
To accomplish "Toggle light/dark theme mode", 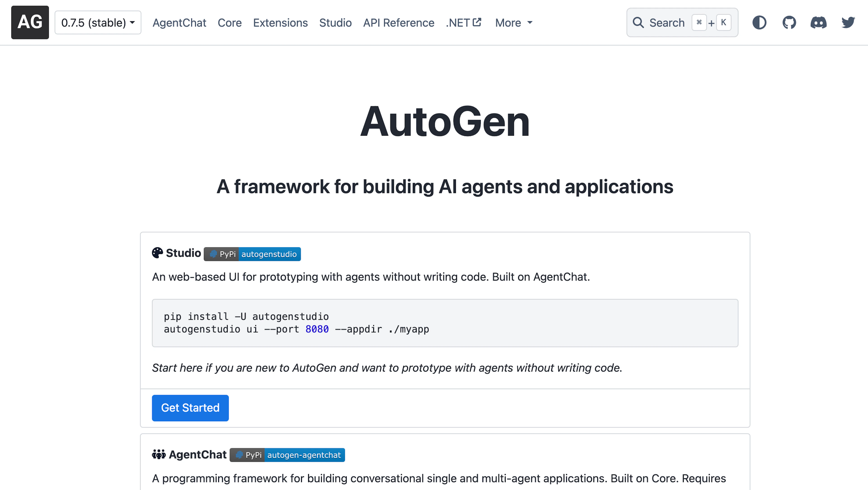I will [759, 22].
